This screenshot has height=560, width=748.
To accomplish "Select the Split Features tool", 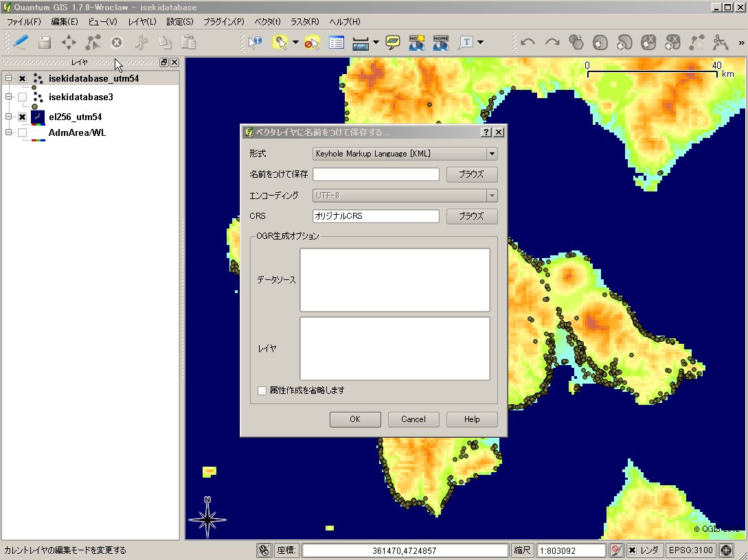I will pyautogui.click(x=721, y=43).
